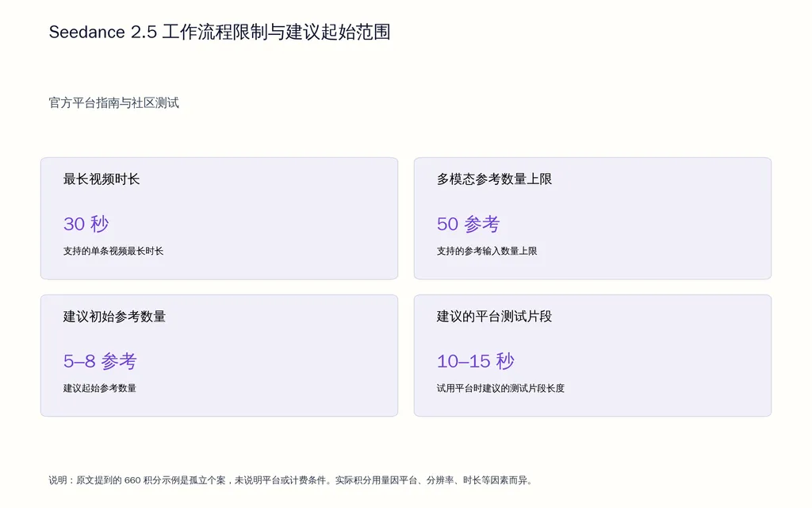Screen dimensions: 812x508
Task: Select the '建议的平台测试片段' card heading
Action: (494, 317)
